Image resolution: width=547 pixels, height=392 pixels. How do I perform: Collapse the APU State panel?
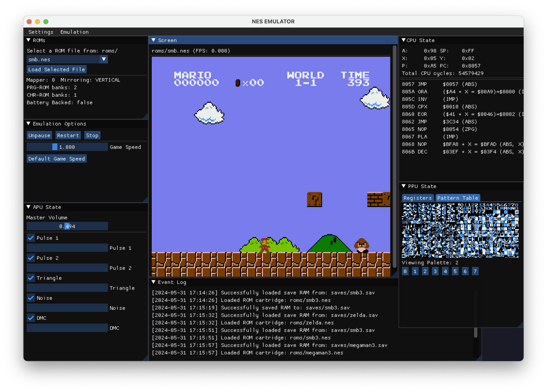29,207
